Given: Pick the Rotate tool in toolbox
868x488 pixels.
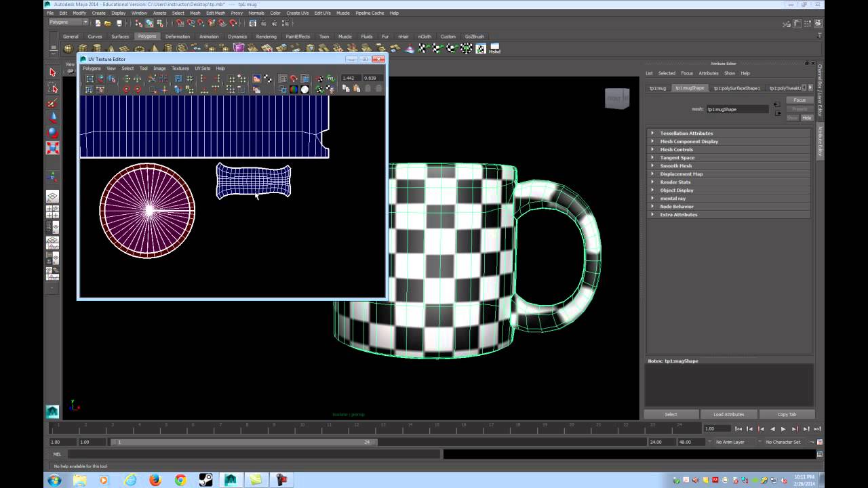Looking at the screenshot, I should [53, 133].
